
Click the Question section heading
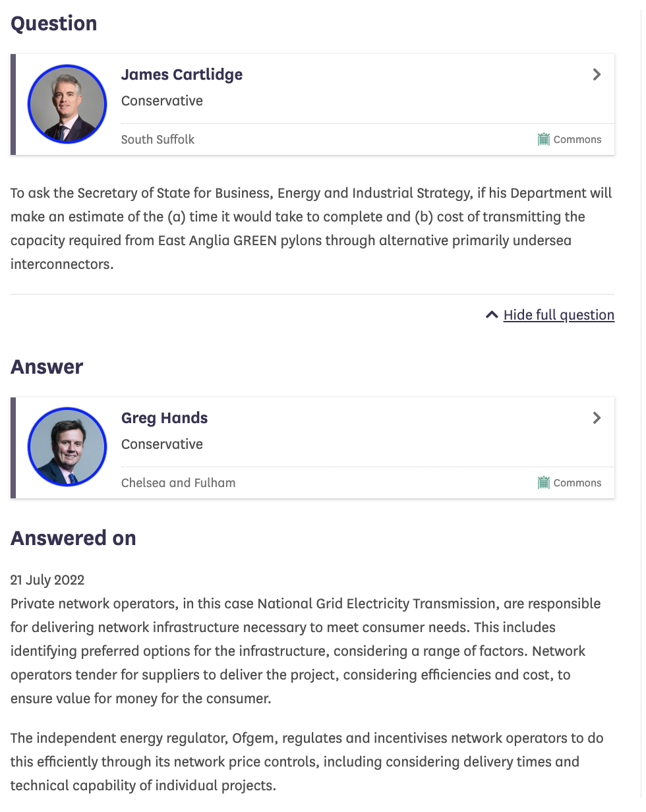(x=54, y=24)
